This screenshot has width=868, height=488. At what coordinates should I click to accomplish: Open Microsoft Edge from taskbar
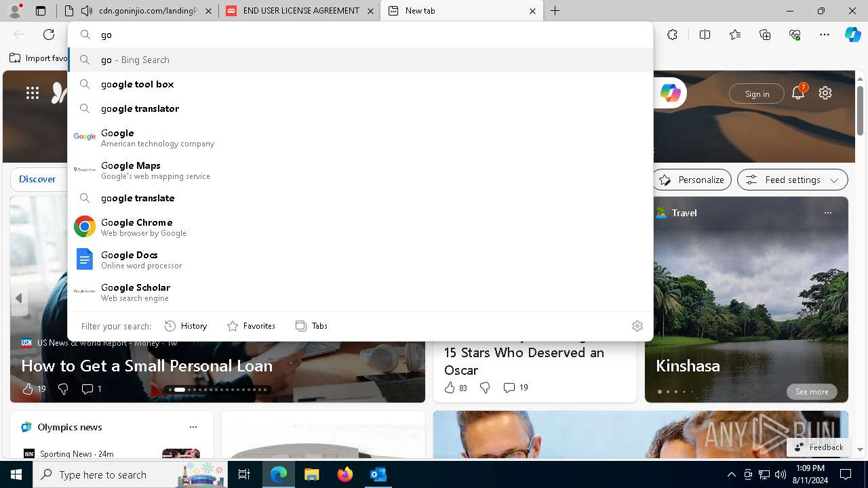tap(279, 474)
